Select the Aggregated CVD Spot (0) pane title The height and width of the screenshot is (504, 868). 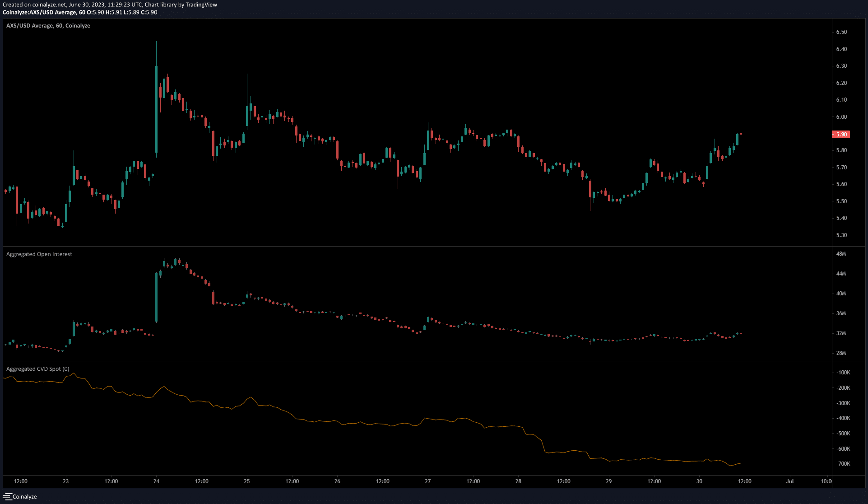click(x=38, y=369)
